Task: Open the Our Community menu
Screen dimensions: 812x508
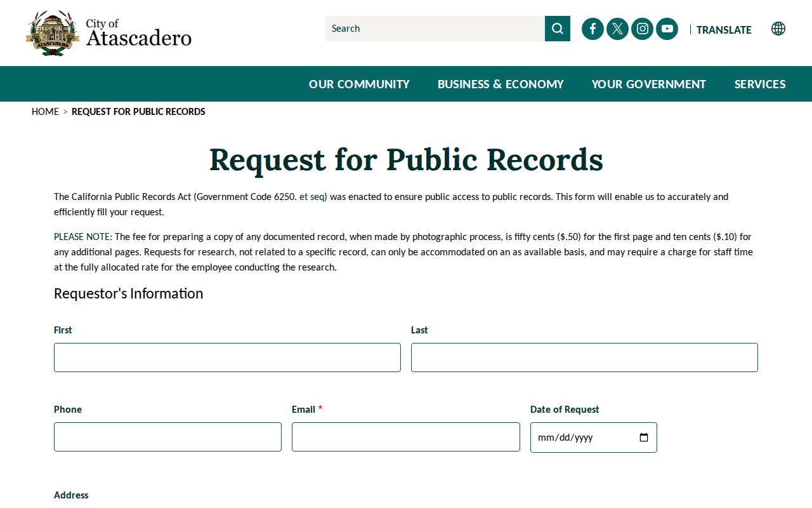Action: (x=359, y=84)
